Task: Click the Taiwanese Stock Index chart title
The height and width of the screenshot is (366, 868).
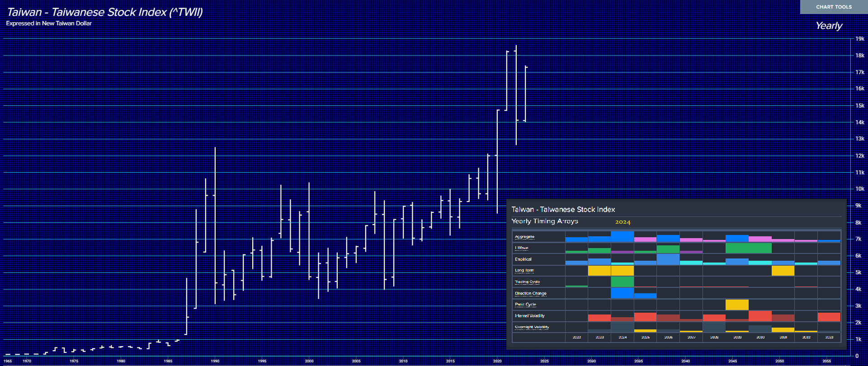Action: [x=105, y=12]
